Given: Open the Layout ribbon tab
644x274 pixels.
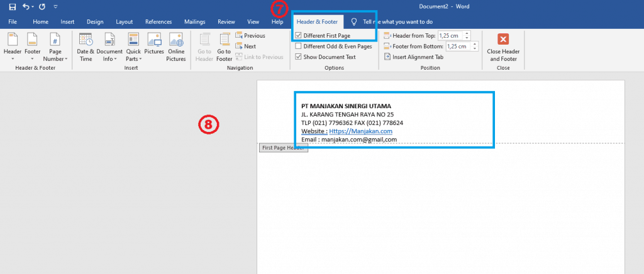Looking at the screenshot, I should pyautogui.click(x=124, y=22).
